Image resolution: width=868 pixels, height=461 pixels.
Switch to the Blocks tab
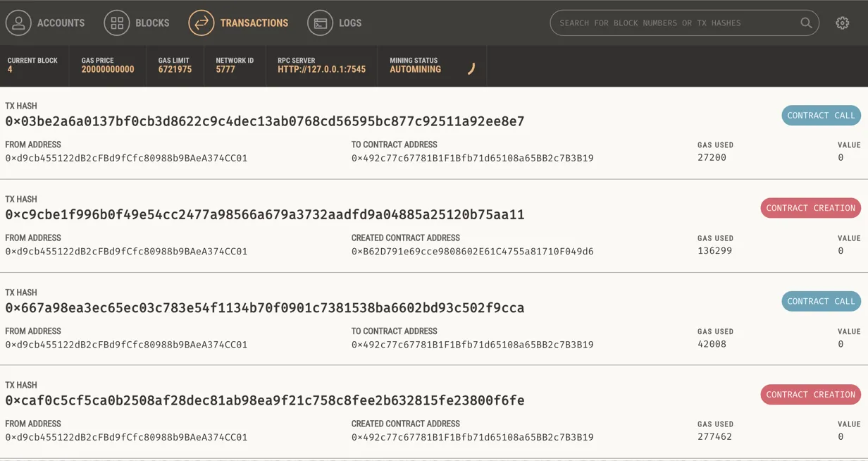point(137,23)
